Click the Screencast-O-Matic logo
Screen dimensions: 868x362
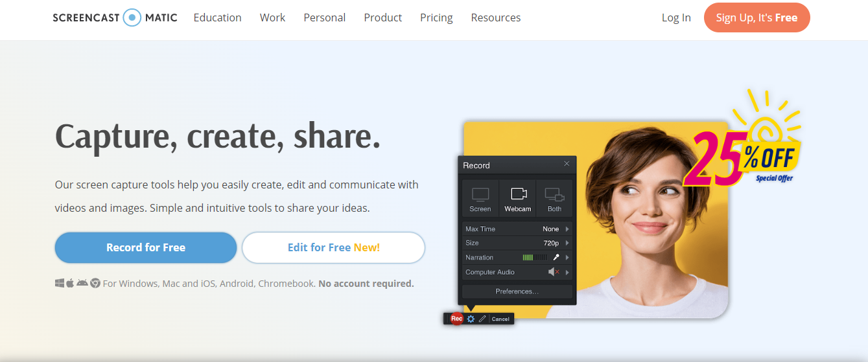coord(115,17)
